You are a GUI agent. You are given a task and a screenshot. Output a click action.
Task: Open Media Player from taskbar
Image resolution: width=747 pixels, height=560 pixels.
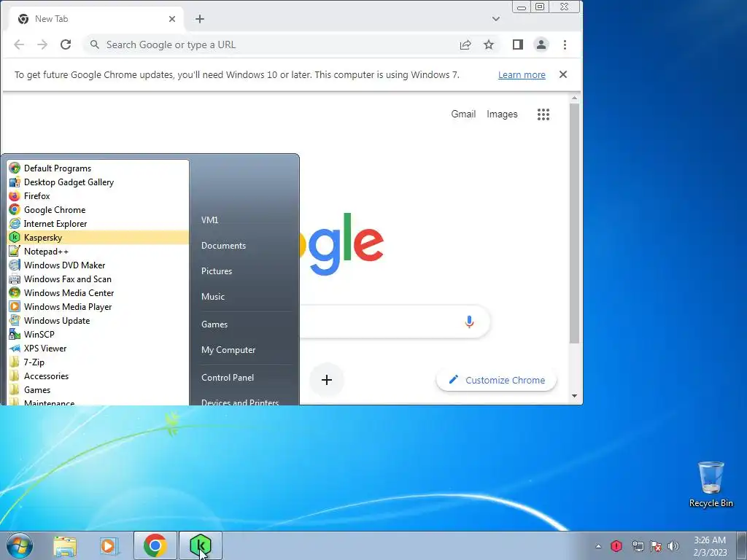[x=109, y=545]
